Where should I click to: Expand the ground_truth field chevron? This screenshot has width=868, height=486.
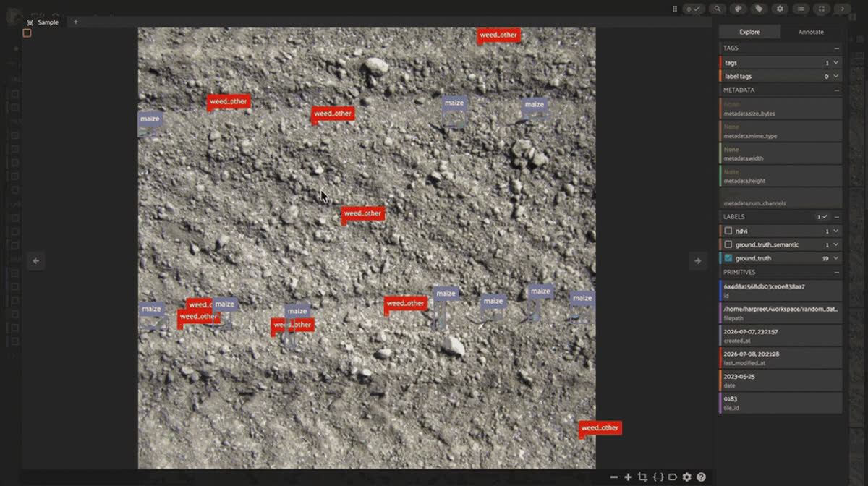click(x=836, y=258)
